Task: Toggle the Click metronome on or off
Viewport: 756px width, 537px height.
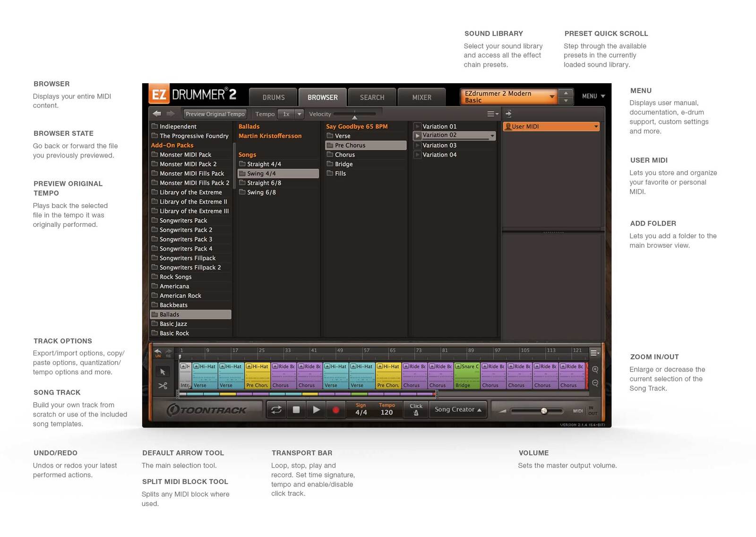Action: (416, 409)
